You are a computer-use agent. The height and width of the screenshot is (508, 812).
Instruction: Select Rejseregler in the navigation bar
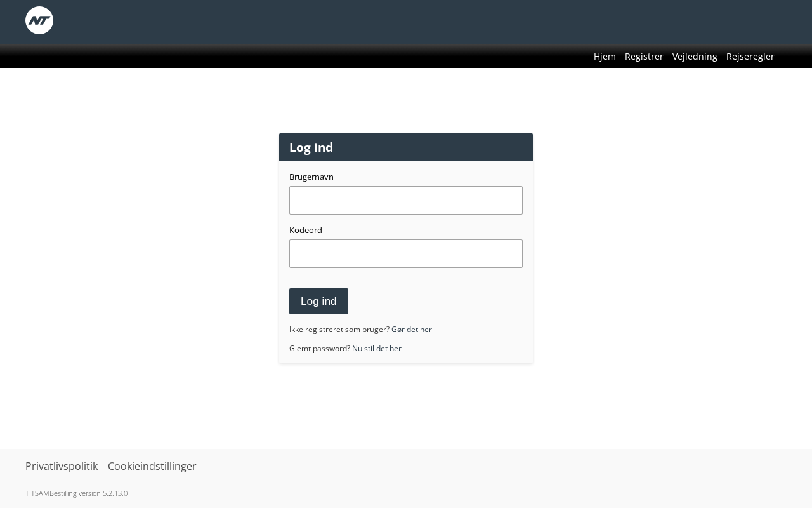[x=750, y=56]
